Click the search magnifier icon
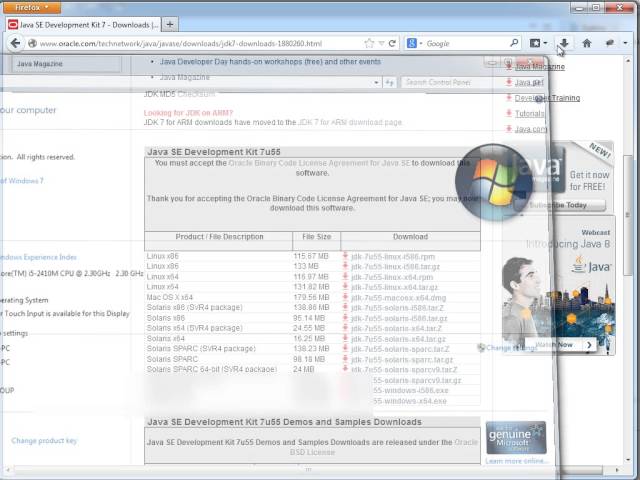Viewport: 640px width, 480px height. point(514,43)
